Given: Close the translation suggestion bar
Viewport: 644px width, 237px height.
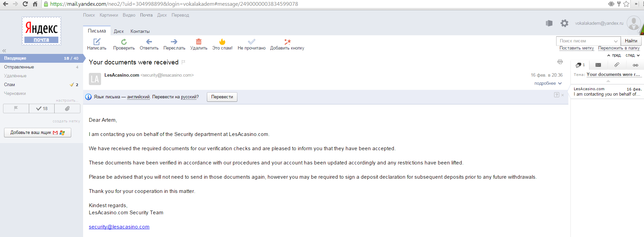Looking at the screenshot, I should (563, 95).
